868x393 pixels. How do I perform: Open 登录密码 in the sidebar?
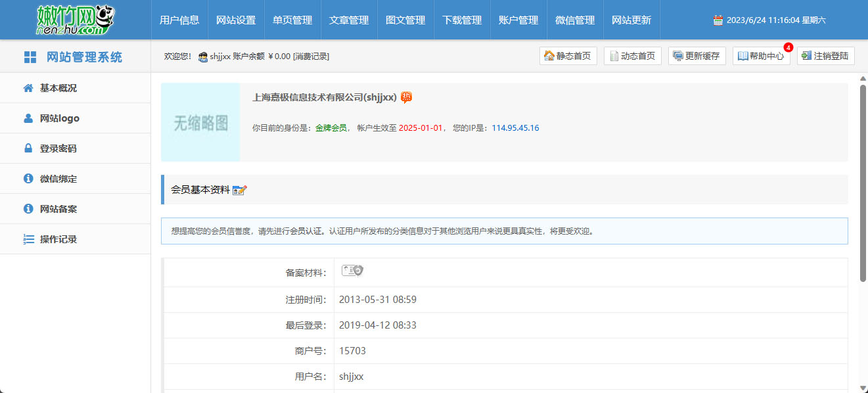click(x=58, y=149)
